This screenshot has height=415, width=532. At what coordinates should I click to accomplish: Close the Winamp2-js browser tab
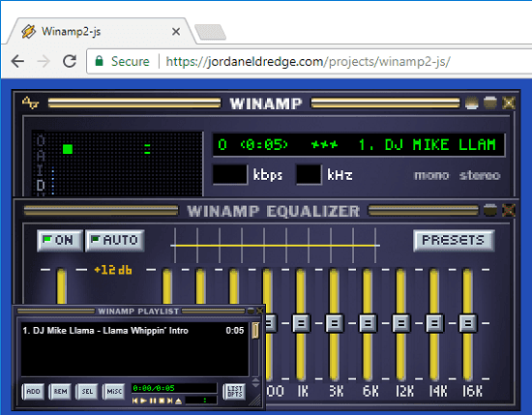[176, 32]
